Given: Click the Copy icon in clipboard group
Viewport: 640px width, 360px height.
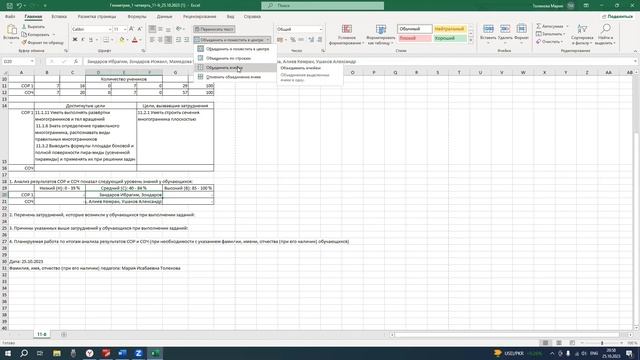Looking at the screenshot, I should click(24, 34).
